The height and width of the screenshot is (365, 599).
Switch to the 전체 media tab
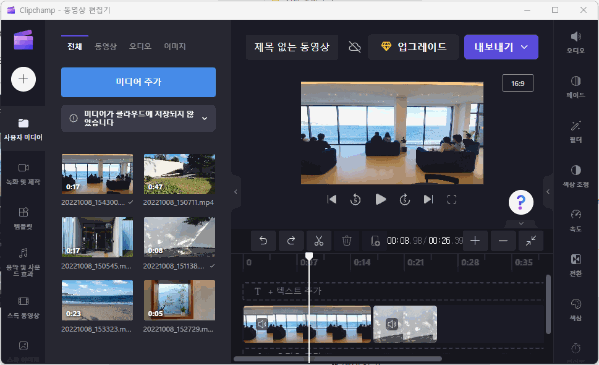(74, 46)
